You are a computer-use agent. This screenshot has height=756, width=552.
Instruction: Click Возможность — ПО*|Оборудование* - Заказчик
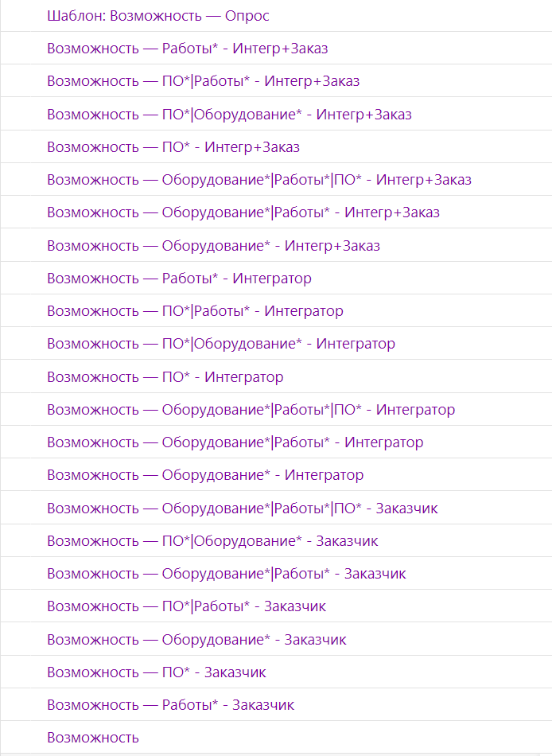coord(212,541)
